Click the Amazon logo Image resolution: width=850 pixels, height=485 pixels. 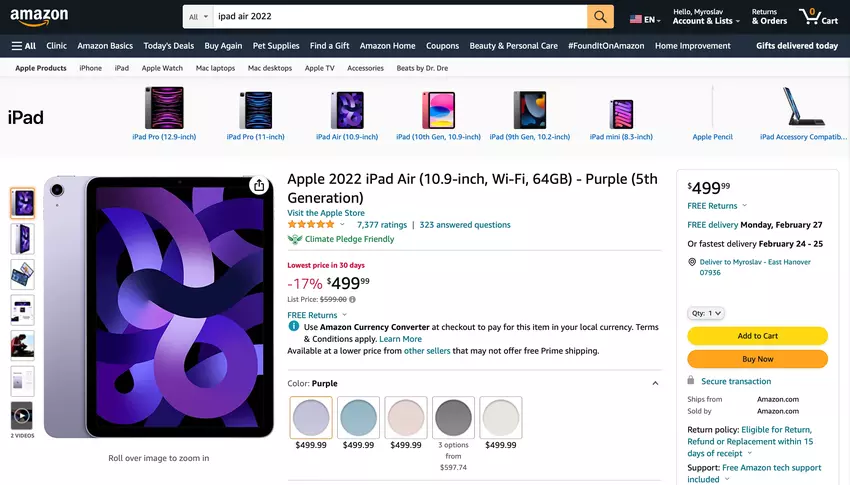(x=40, y=17)
